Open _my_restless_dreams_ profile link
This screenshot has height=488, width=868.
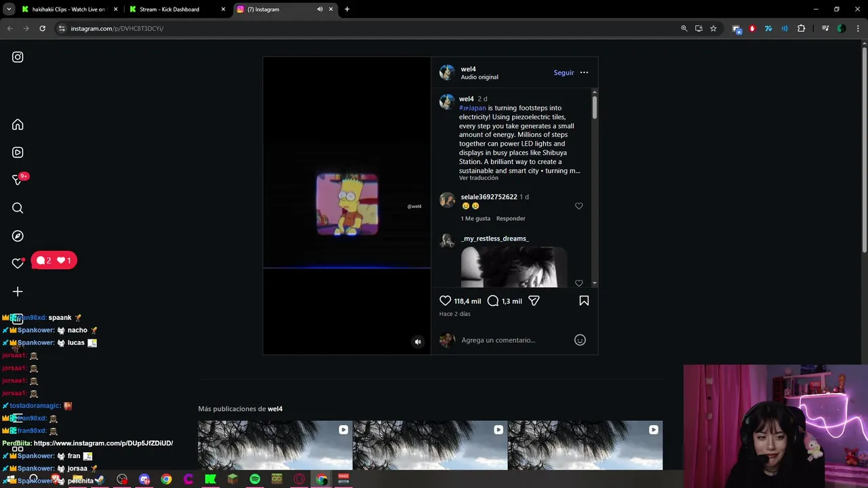494,239
